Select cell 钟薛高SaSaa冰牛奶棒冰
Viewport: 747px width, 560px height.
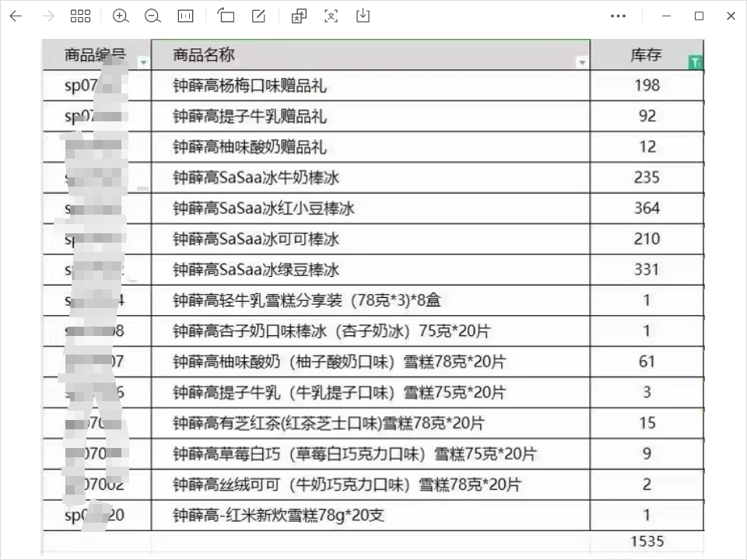click(x=256, y=177)
